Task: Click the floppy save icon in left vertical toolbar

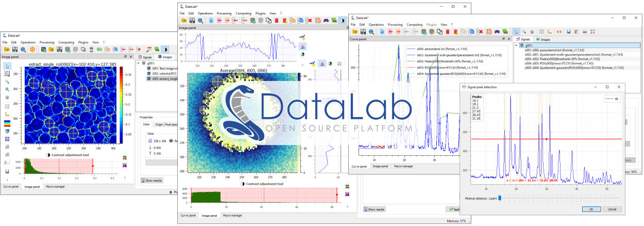Action: [8, 171]
